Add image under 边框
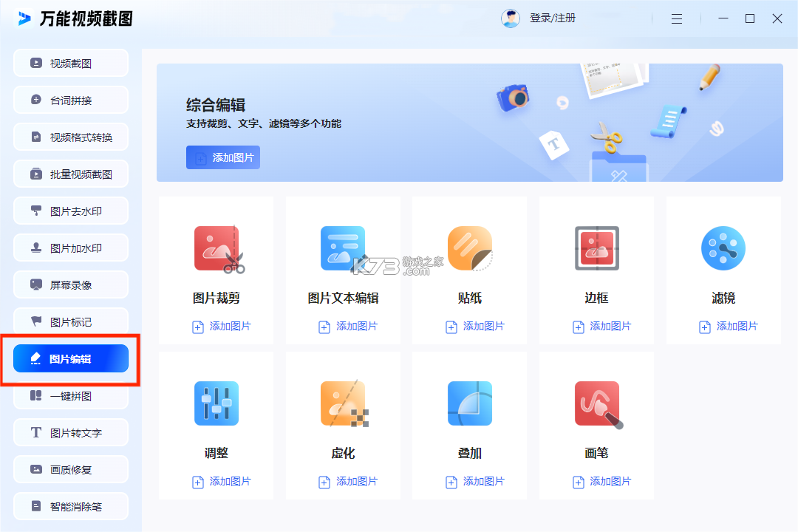Image resolution: width=798 pixels, height=532 pixels. (601, 327)
